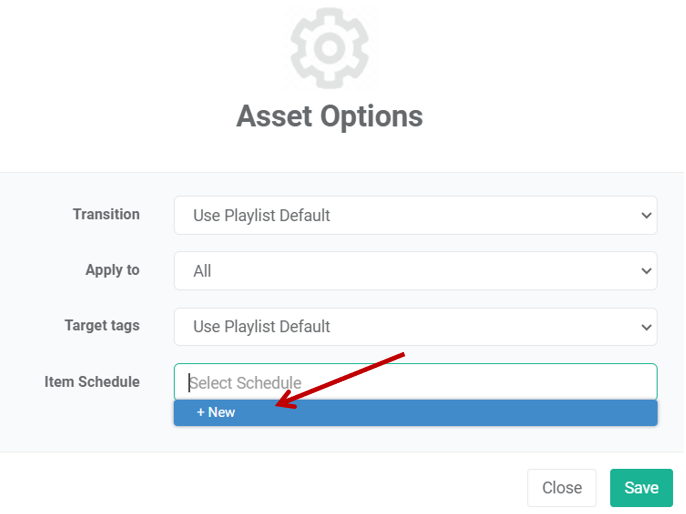The height and width of the screenshot is (514, 686).
Task: Select the "All" value in Apply to
Action: coord(202,271)
